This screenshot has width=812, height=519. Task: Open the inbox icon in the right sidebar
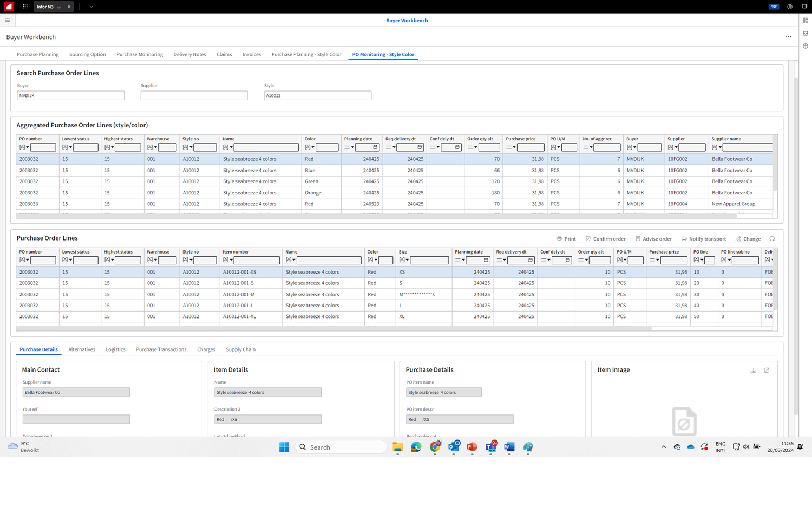point(805,33)
